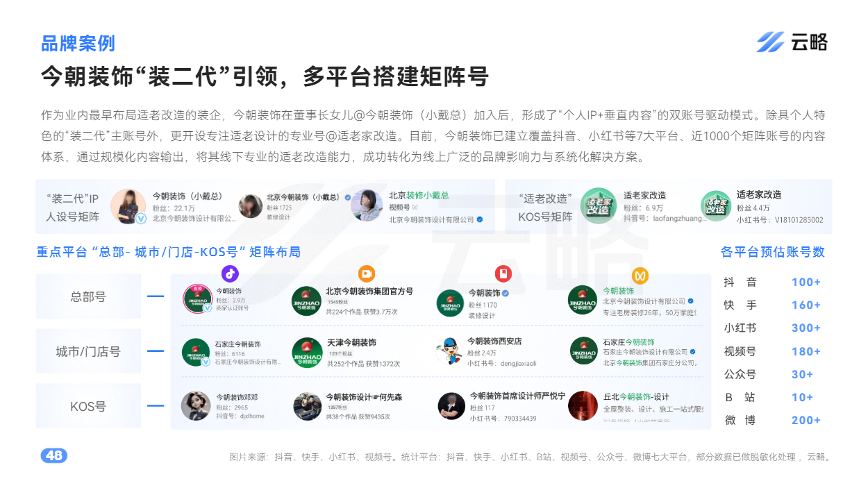Select the 总部号 row label
This screenshot has width=868, height=488.
tap(88, 296)
